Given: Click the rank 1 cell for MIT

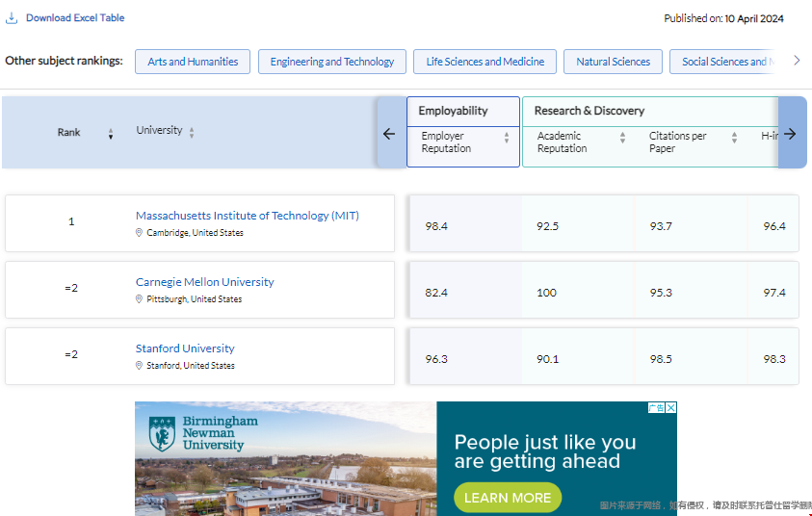Looking at the screenshot, I should tap(71, 221).
